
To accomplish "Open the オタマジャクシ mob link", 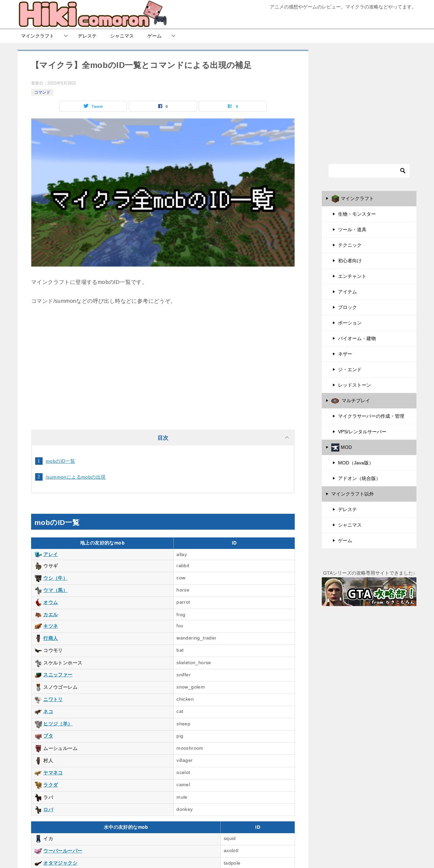I will pos(60,863).
